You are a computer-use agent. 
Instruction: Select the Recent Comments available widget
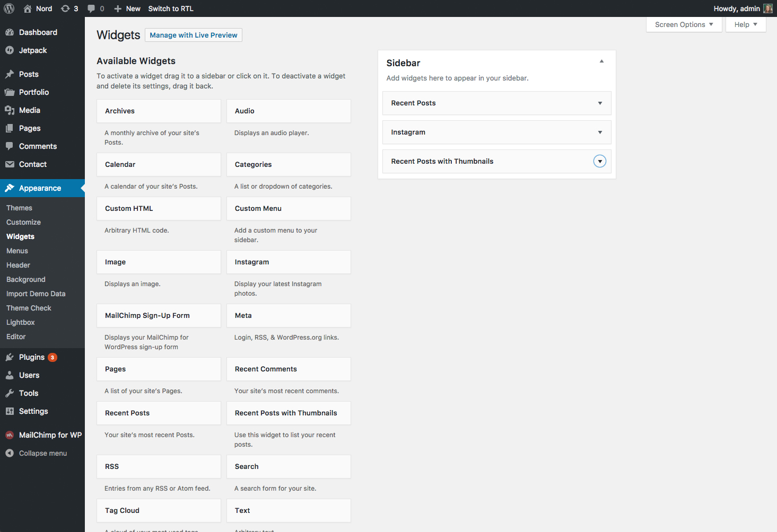pos(289,369)
